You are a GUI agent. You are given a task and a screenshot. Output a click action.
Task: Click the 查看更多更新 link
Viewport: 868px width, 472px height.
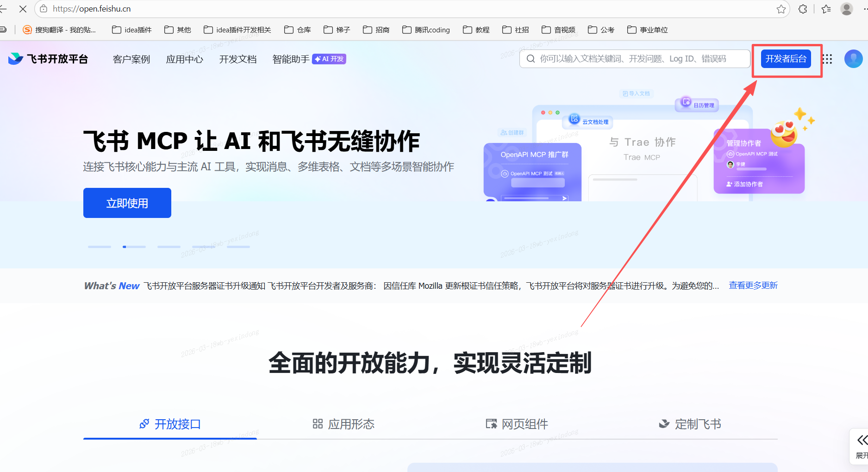pos(753,285)
